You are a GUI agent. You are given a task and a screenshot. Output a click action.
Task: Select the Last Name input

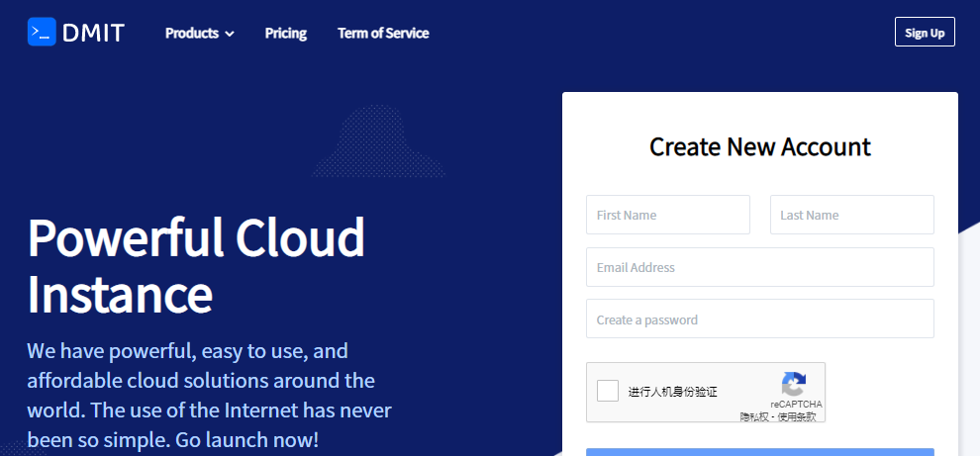(x=851, y=215)
